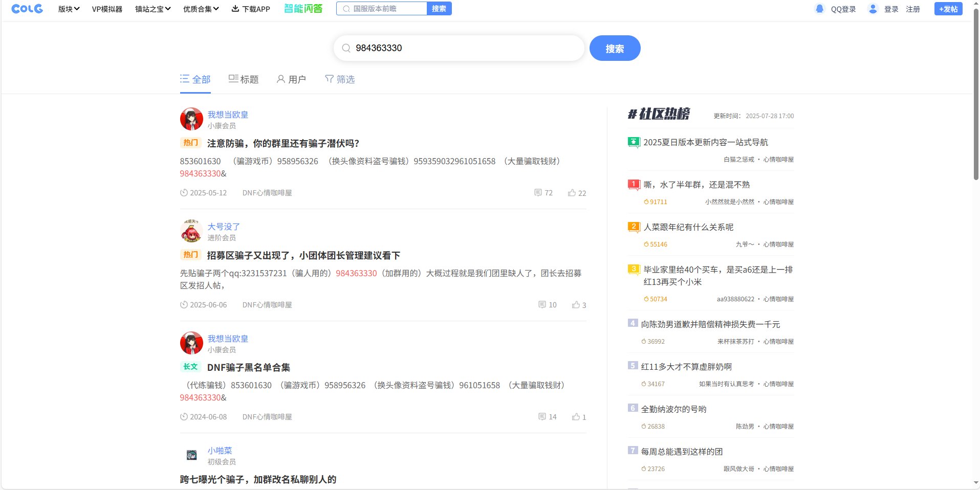The image size is (980, 490).
Task: Click clock icon beside 2025-06-06
Action: [x=184, y=305]
